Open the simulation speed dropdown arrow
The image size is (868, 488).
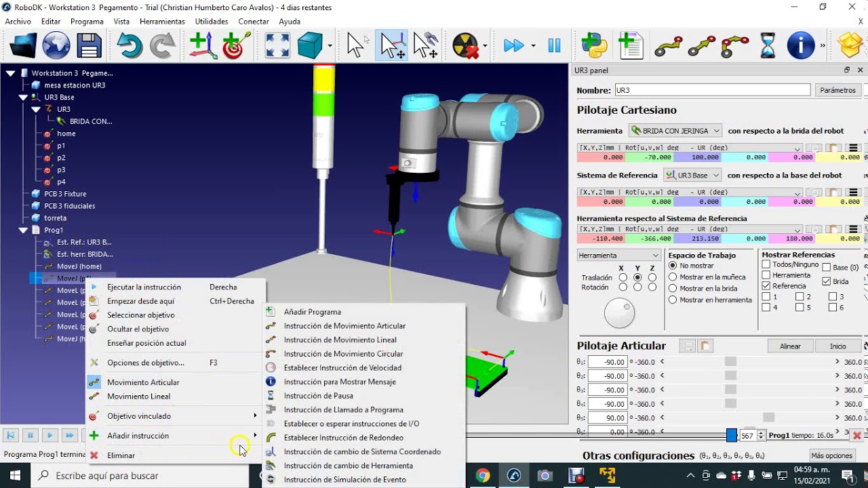click(533, 46)
